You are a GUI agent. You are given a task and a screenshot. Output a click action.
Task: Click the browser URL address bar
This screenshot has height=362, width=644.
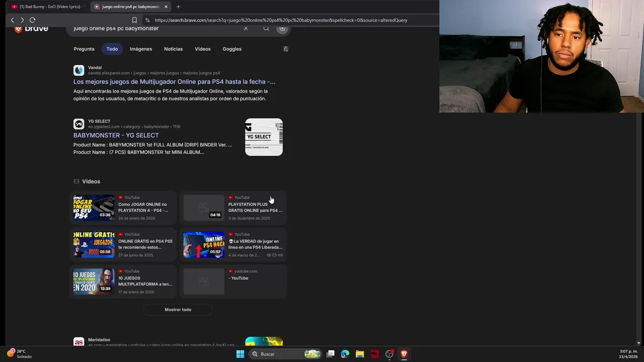pyautogui.click(x=282, y=20)
